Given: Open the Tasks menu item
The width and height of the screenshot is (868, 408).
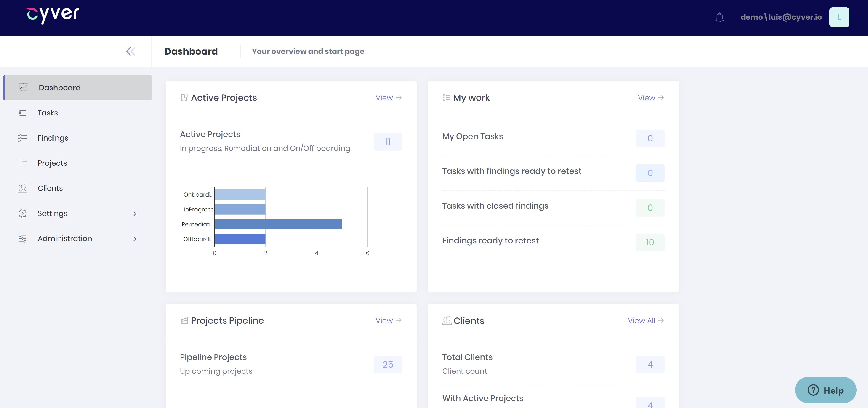Looking at the screenshot, I should tap(48, 112).
